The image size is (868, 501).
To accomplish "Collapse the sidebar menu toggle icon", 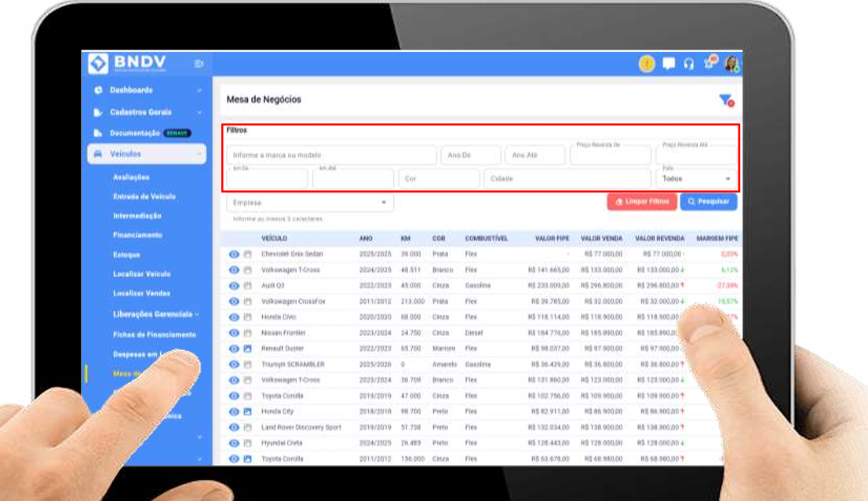I will (199, 64).
